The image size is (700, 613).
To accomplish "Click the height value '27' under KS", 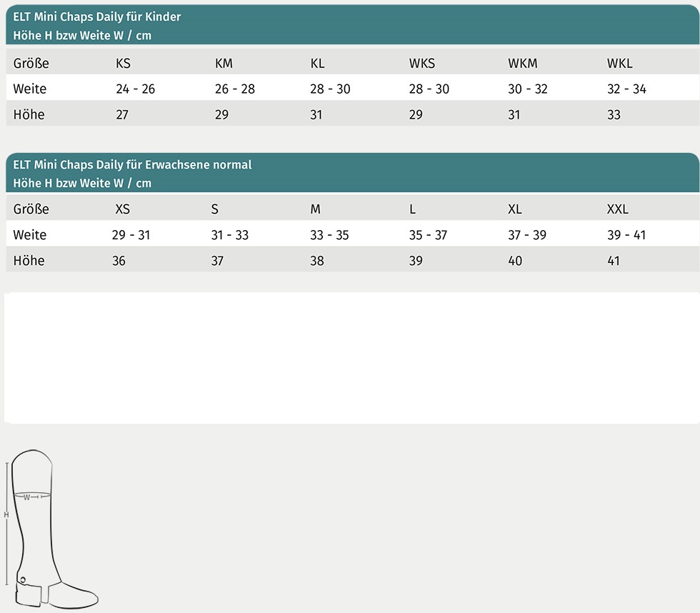I will tap(122, 115).
